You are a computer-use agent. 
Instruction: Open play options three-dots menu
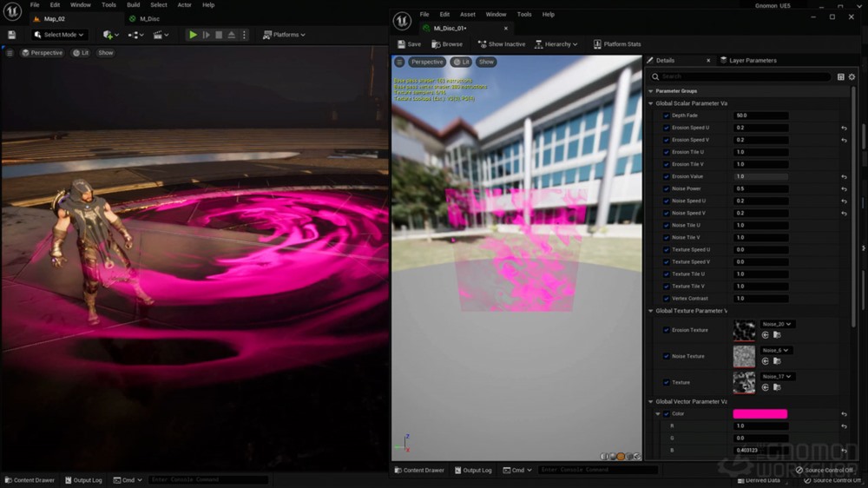[x=244, y=35]
